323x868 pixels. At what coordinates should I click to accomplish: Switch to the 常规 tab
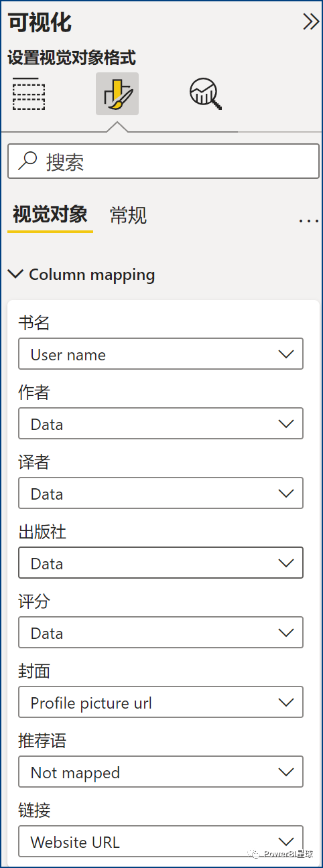(x=128, y=216)
